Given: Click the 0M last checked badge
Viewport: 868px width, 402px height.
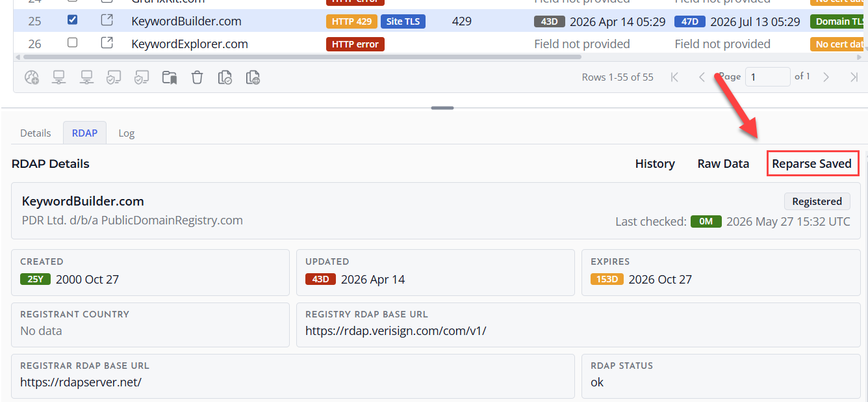Looking at the screenshot, I should pos(706,221).
